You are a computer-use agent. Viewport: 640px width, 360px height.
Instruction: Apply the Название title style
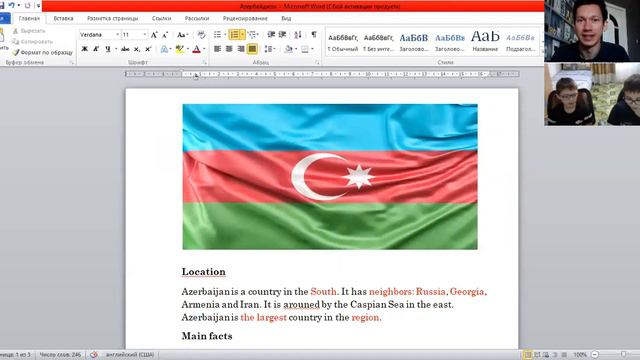485,42
